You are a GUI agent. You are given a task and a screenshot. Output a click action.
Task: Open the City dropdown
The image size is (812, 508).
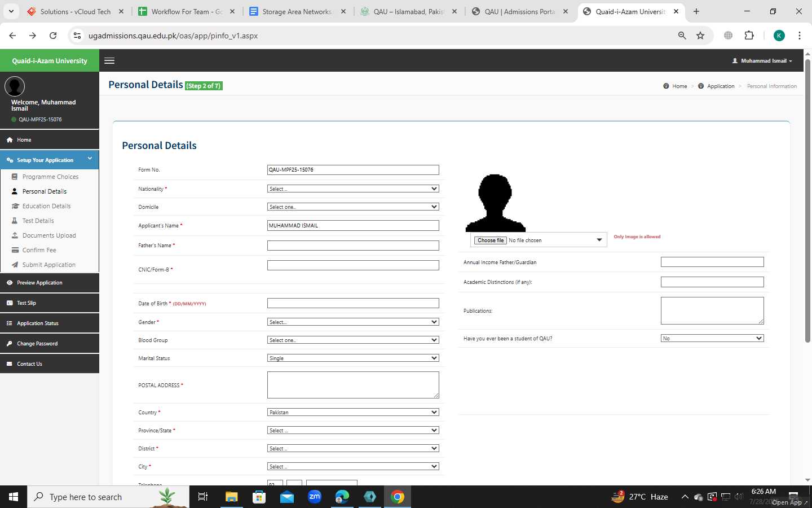[353, 466]
